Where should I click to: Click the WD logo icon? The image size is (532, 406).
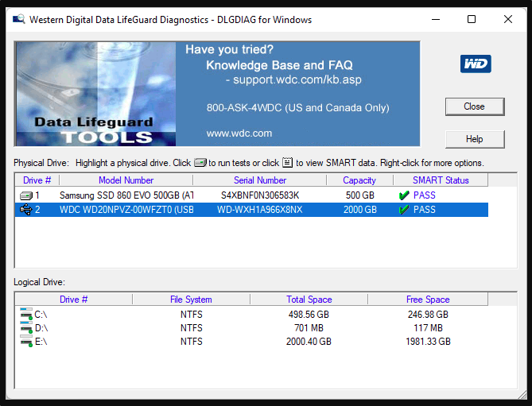(476, 64)
